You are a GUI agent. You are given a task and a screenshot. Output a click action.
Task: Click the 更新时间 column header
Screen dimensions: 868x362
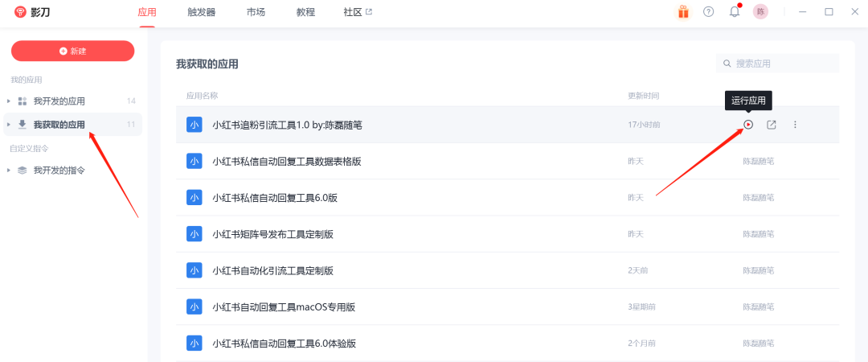coord(643,96)
